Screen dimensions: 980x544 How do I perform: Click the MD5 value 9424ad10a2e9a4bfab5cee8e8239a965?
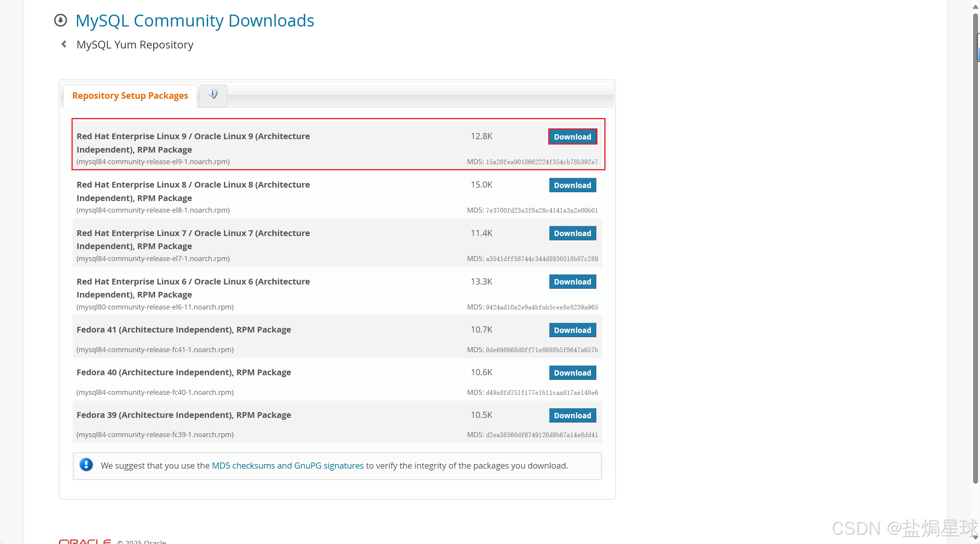pyautogui.click(x=542, y=307)
